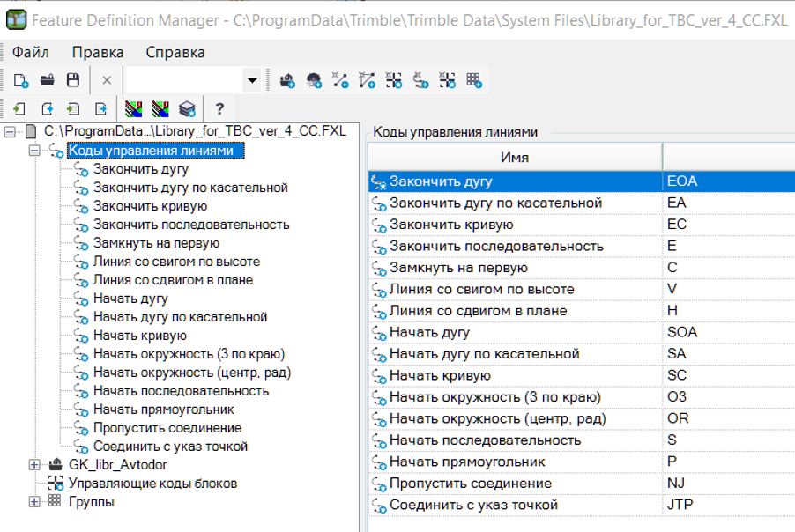Open the Файл menu

[x=31, y=52]
